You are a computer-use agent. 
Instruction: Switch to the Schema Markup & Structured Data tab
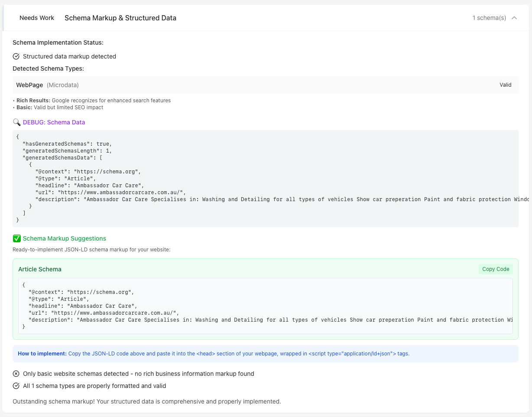(120, 18)
